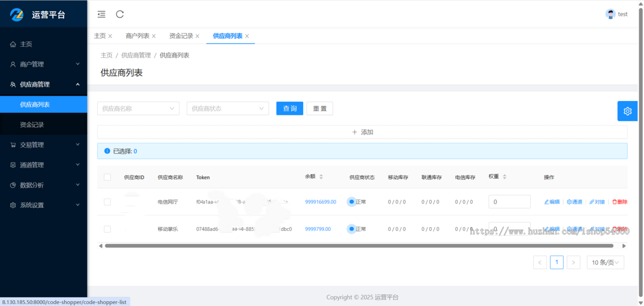Click the 电信网厅 supplier name cell
Screen dimensions: 644x306
click(x=167, y=202)
